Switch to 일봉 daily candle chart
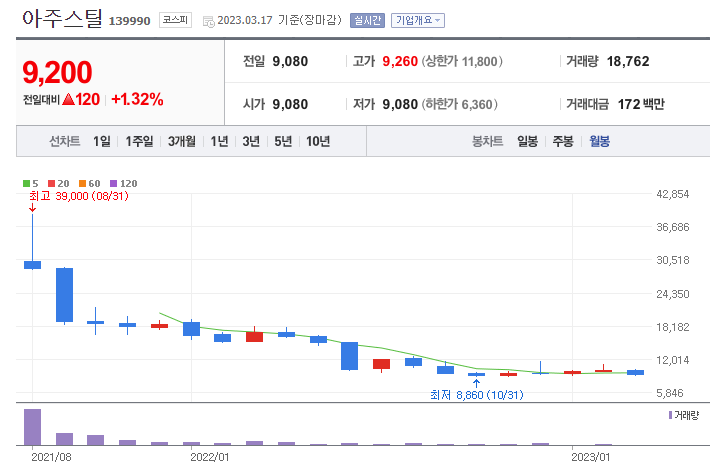This screenshot has height=473, width=710. pos(528,141)
